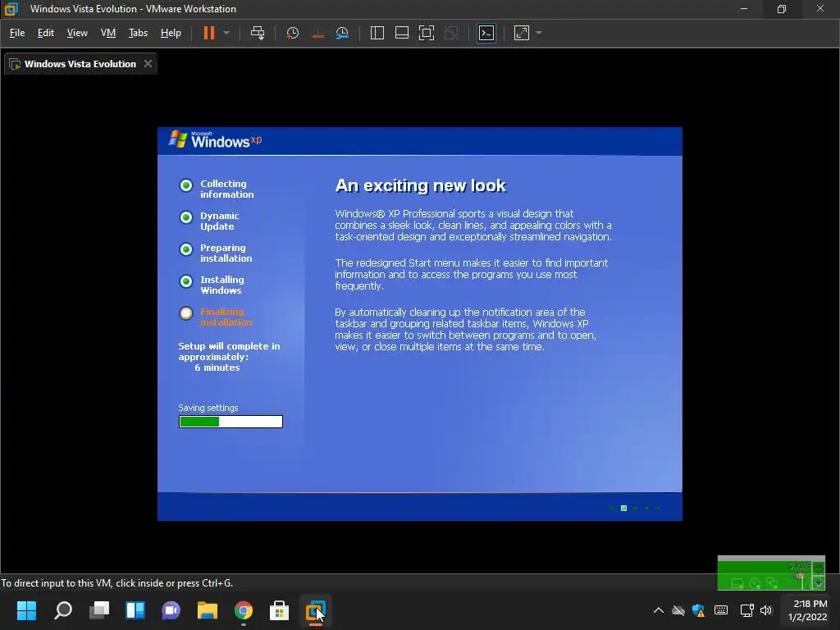Open the Chat app from taskbar
840x630 pixels.
pyautogui.click(x=171, y=610)
